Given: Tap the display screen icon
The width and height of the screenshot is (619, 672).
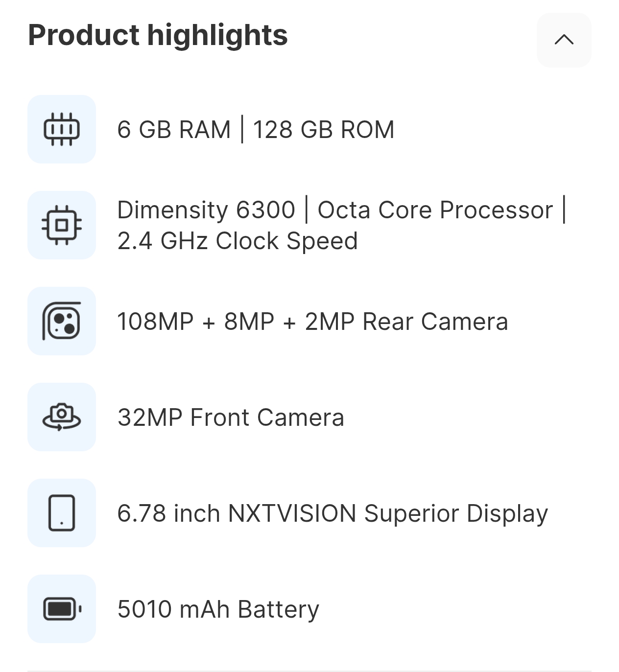Looking at the screenshot, I should click(62, 513).
